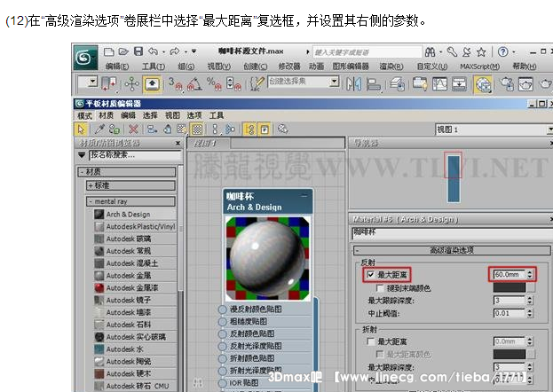This screenshot has width=553, height=392.
Task: Open the 选项 menu in material editor
Action: click(194, 115)
